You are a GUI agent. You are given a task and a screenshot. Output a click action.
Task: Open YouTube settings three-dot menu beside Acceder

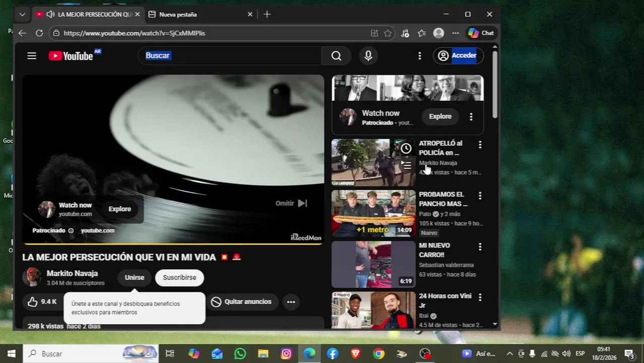[x=419, y=56]
